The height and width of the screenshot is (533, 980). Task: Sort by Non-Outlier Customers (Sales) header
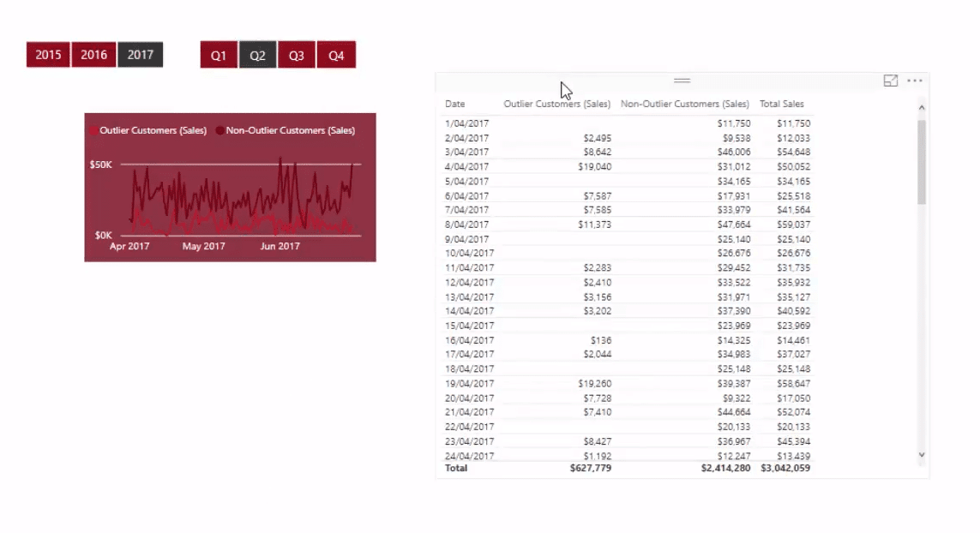(x=685, y=105)
